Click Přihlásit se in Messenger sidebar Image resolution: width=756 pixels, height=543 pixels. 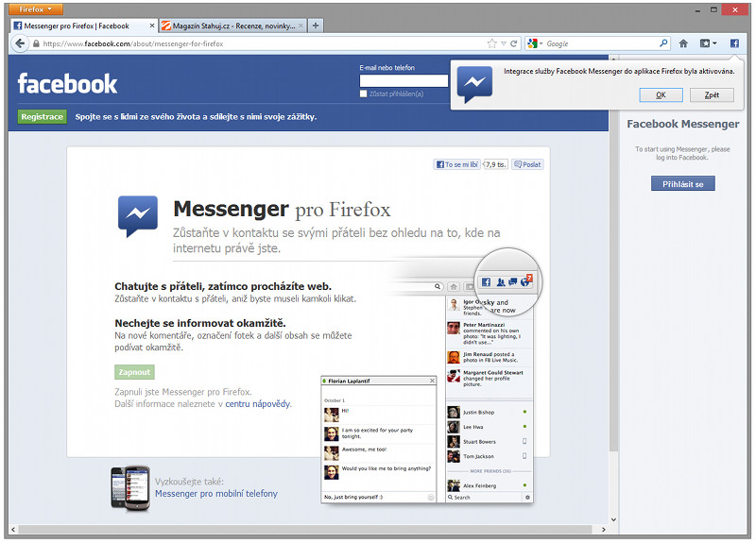pyautogui.click(x=682, y=183)
